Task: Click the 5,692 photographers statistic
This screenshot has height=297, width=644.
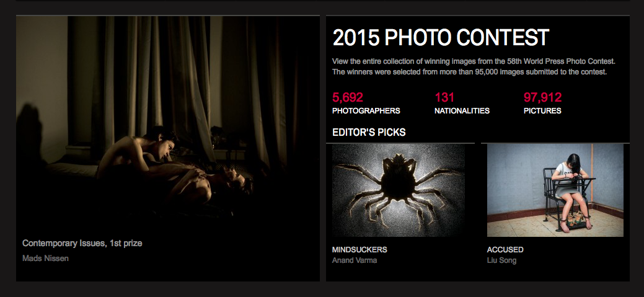Action: tap(348, 97)
